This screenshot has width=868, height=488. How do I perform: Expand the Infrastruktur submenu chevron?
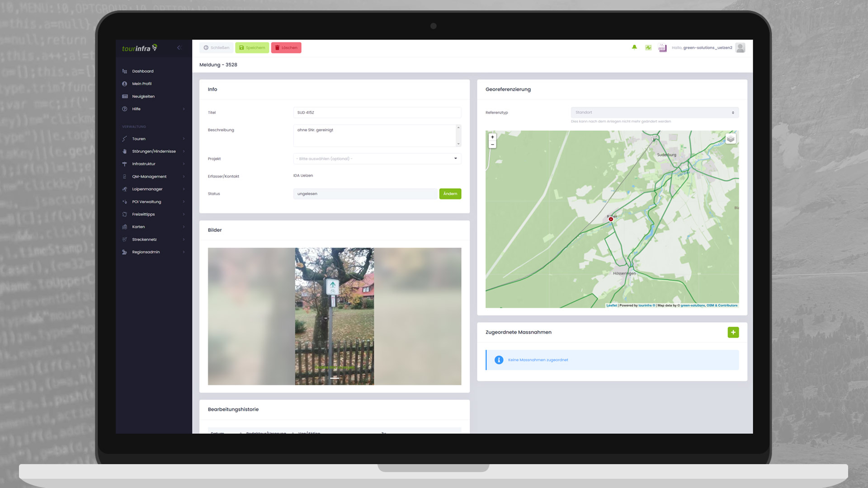[184, 164]
